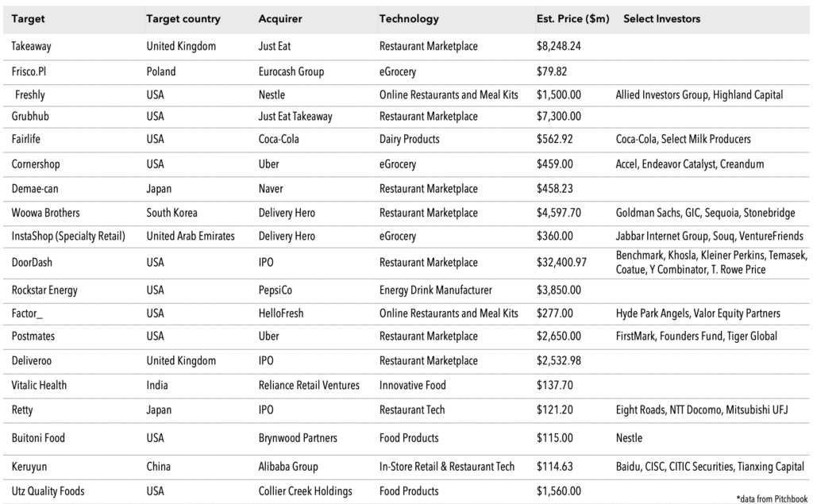Select the Target country column header
This screenshot has width=813, height=504.
183,19
